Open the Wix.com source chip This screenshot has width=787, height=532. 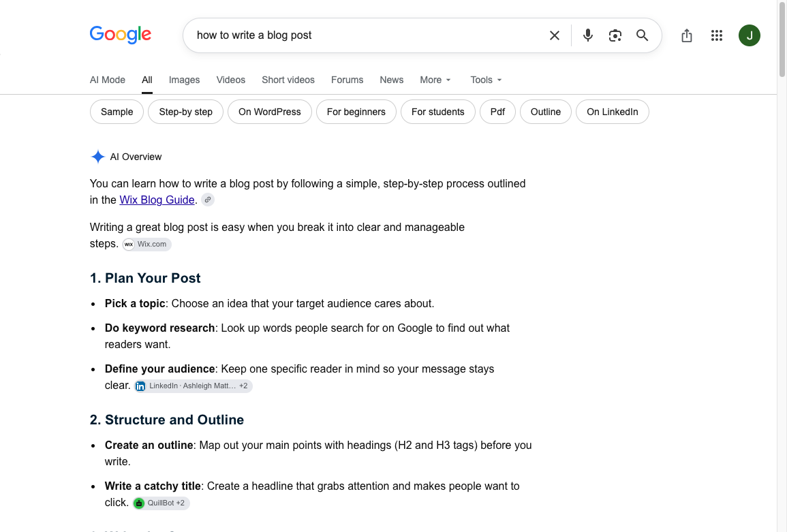click(146, 245)
